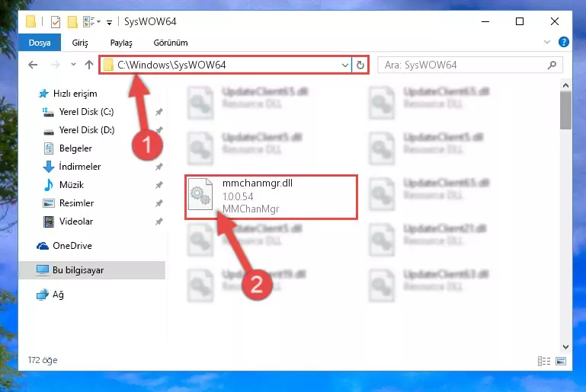Viewport: 586px width, 392px height.
Task: Select Ağ in navigation pane
Action: click(50, 295)
